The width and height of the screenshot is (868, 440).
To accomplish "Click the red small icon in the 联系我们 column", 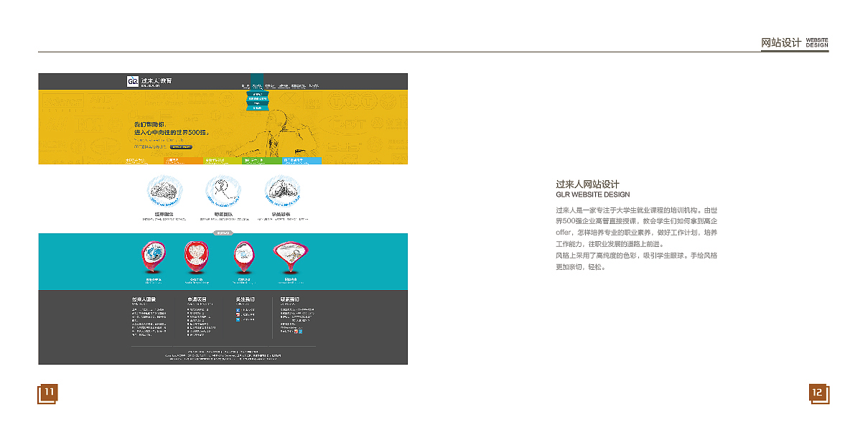I will click(x=296, y=331).
